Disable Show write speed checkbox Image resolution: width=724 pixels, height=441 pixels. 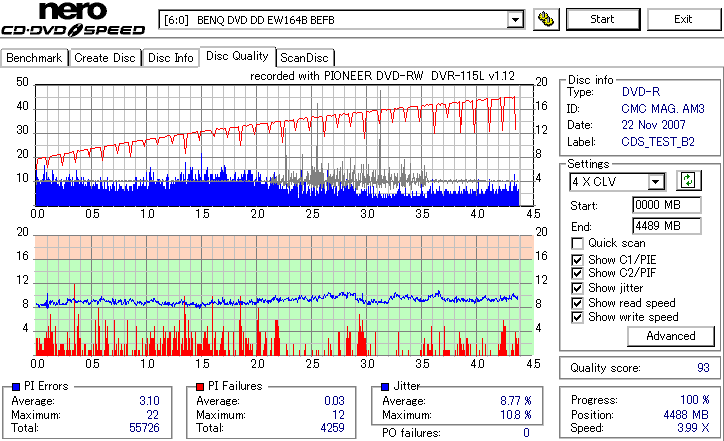tap(577, 317)
